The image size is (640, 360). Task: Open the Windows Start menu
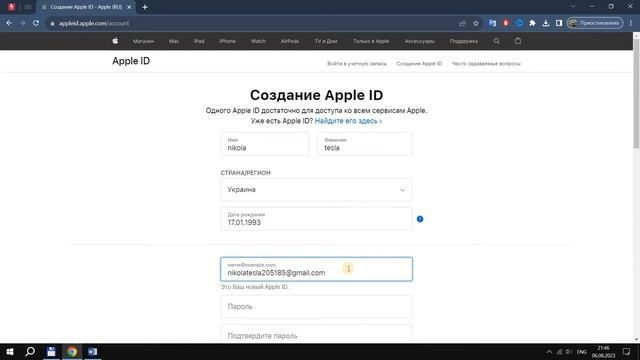[x=10, y=351]
